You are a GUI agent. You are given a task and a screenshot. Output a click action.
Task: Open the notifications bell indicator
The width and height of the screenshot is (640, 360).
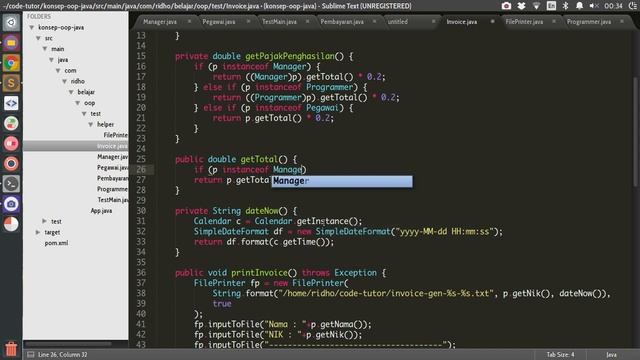tap(579, 6)
